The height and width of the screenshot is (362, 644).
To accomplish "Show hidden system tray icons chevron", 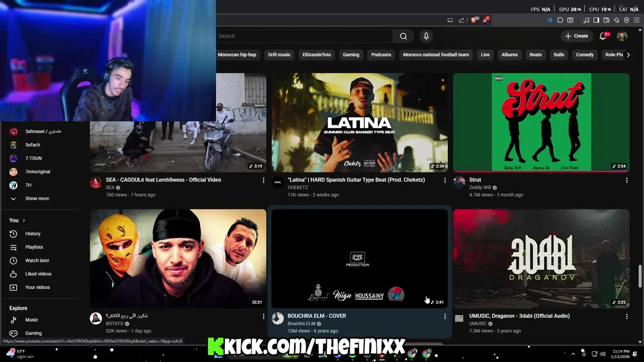I will coord(573,354).
